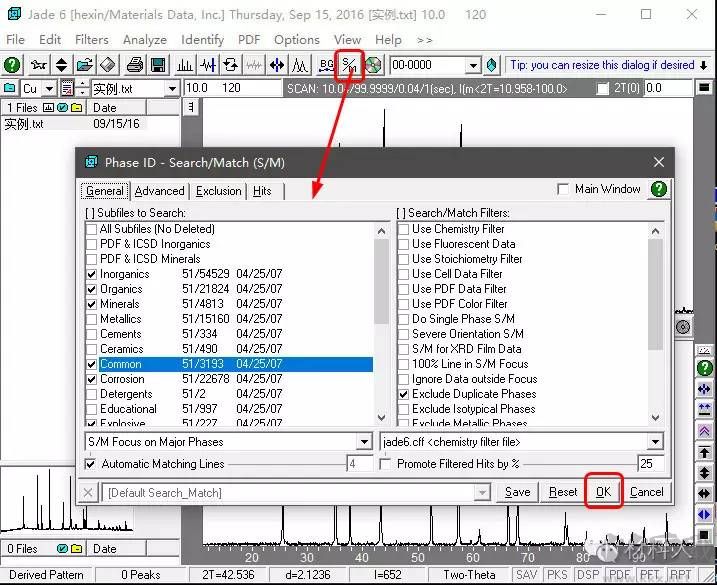This screenshot has width=717, height=585.
Task: Click the green help icon in Phase ID dialog
Action: coord(658,189)
